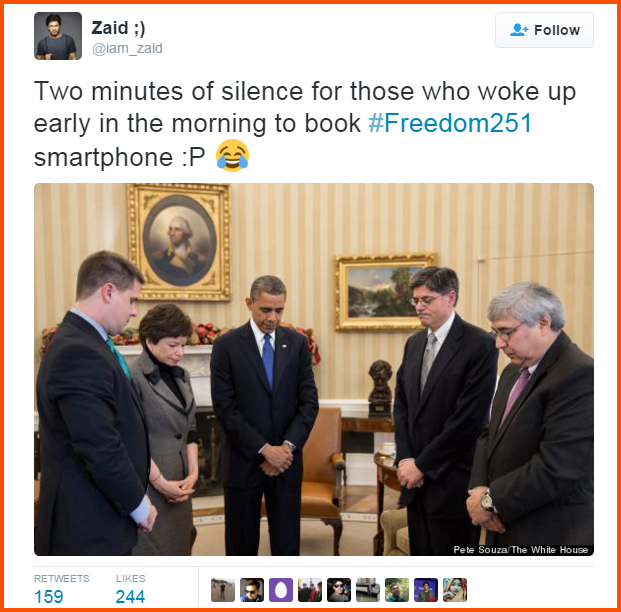Open the Zaid ;) display name
621x612 pixels.
click(118, 28)
